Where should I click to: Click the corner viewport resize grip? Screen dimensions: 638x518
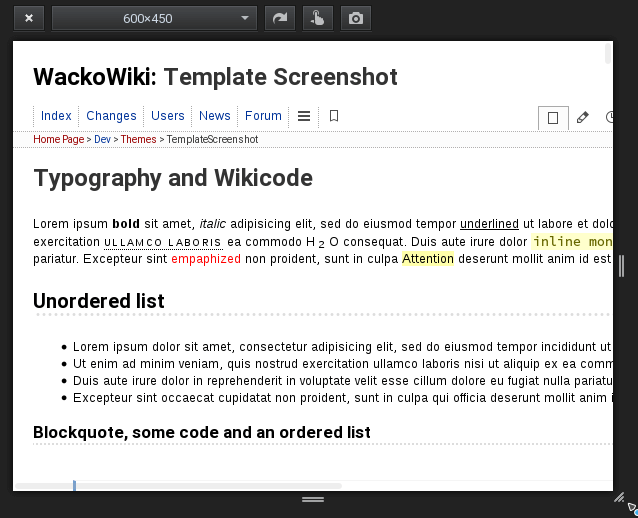[619, 497]
